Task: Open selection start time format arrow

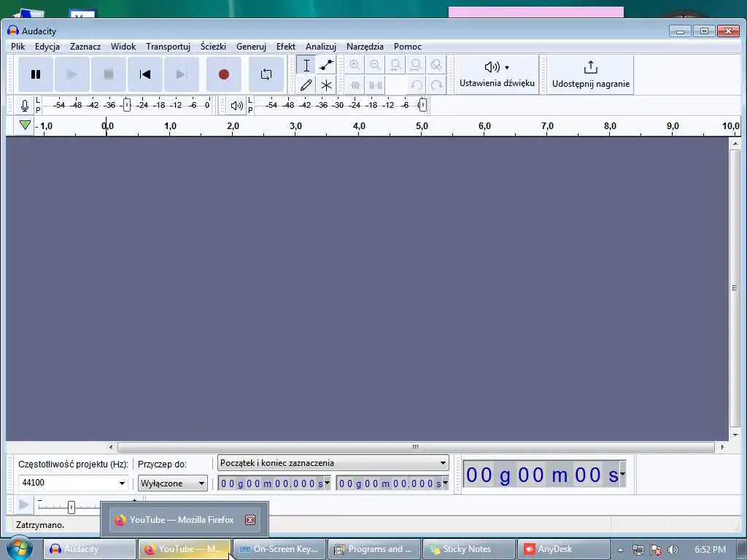Action: pyautogui.click(x=328, y=483)
